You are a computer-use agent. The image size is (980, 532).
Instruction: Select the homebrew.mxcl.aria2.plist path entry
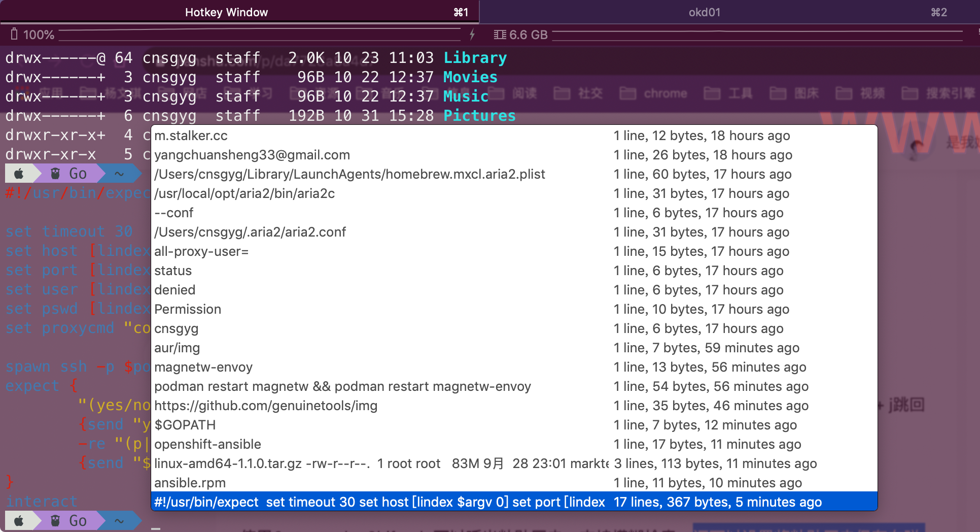point(514,174)
